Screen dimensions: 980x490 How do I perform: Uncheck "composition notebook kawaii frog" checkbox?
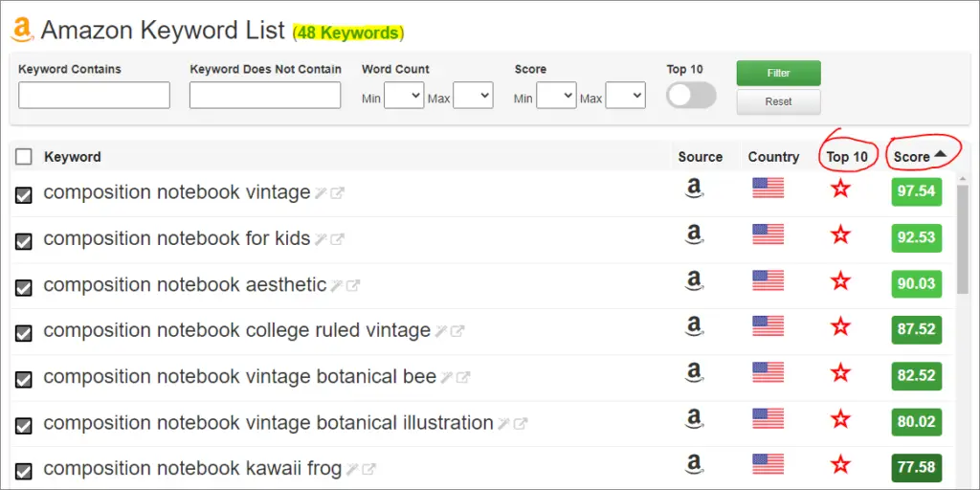pos(24,471)
